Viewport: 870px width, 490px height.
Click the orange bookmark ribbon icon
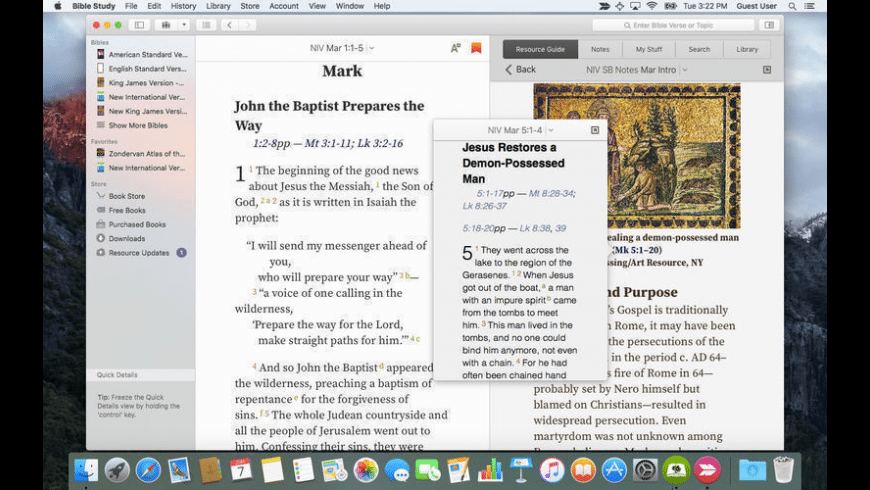[x=476, y=48]
